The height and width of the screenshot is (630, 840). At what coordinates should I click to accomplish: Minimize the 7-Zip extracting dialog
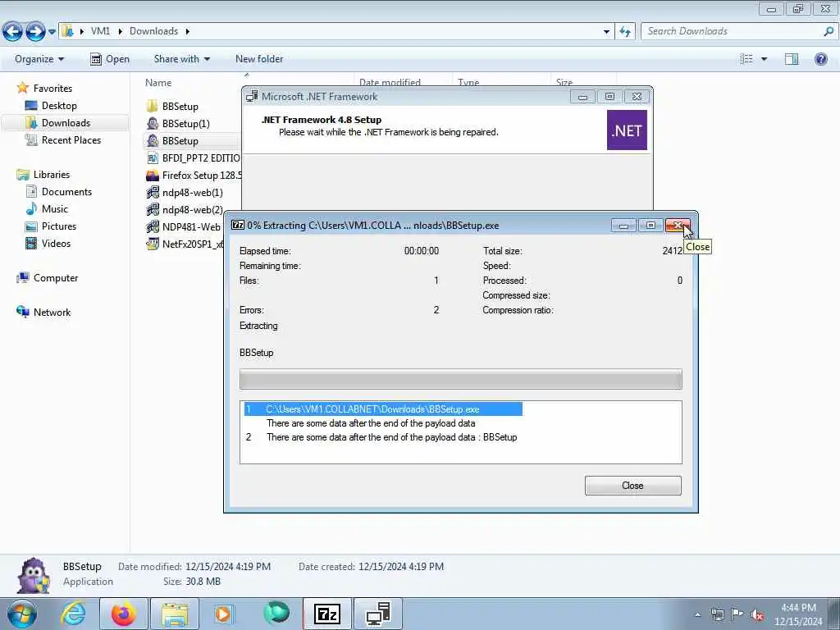click(623, 226)
